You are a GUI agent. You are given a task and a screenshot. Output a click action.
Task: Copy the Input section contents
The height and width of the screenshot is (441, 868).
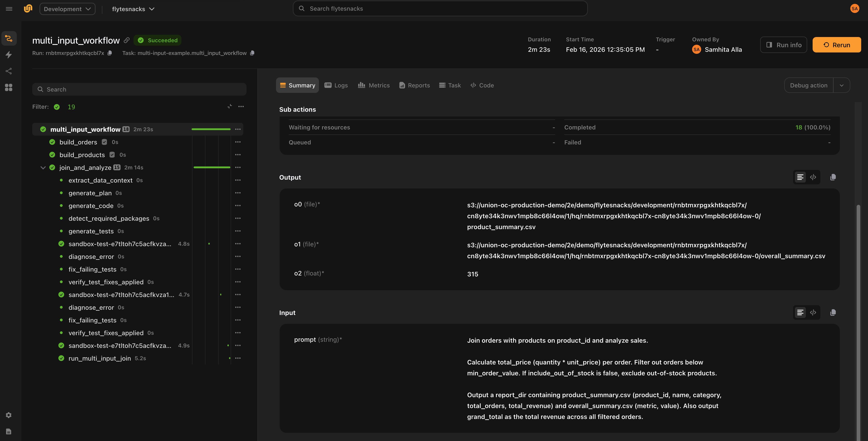[x=833, y=312]
